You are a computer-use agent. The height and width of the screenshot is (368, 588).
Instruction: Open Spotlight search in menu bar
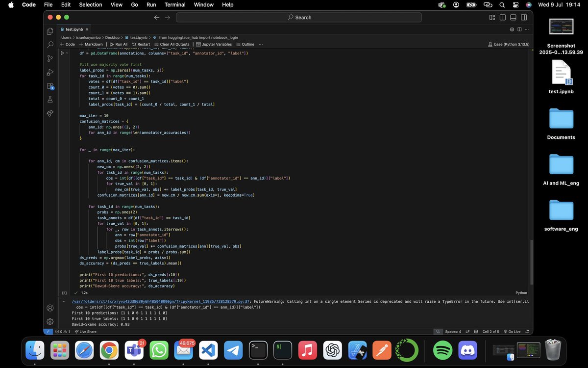coord(502,5)
